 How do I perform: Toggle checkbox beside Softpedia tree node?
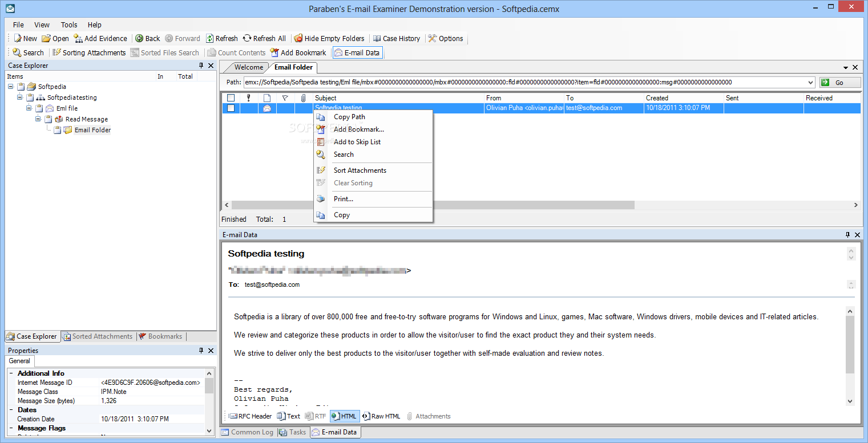[x=21, y=87]
